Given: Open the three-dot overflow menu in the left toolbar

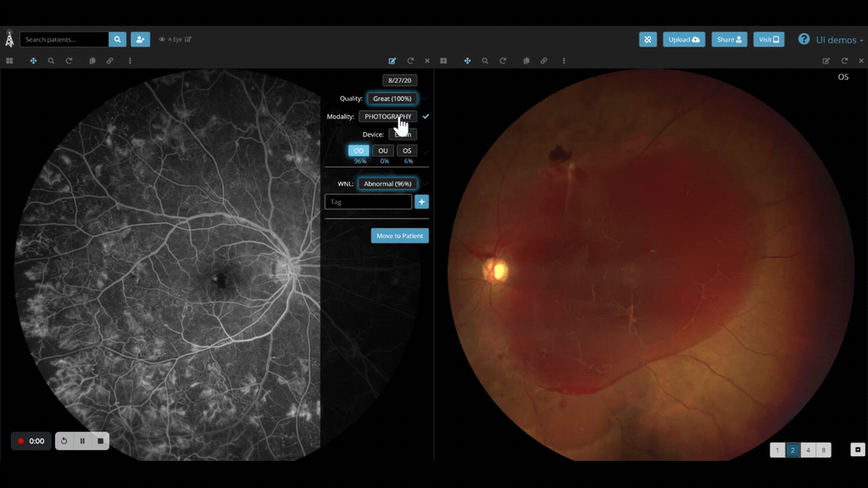Looking at the screenshot, I should coord(129,60).
